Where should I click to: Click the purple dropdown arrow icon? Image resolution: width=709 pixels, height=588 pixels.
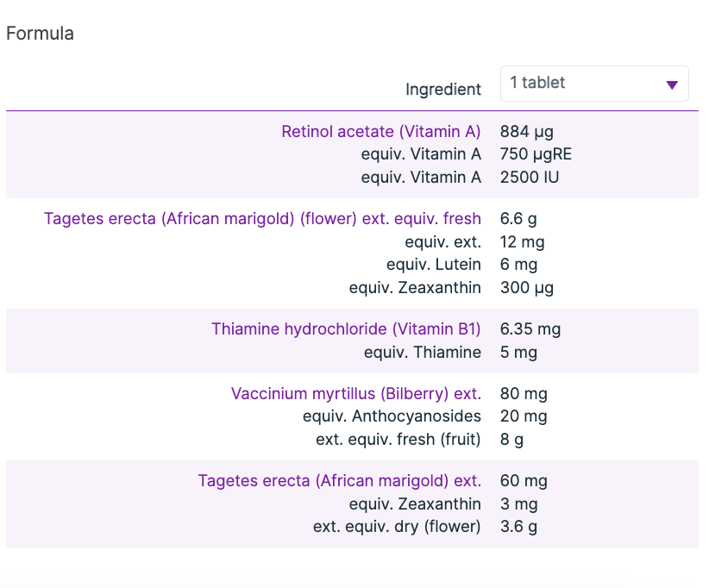672,84
